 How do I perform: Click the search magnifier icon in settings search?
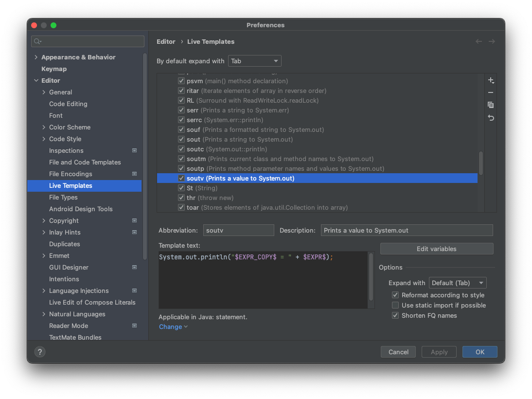coord(37,41)
